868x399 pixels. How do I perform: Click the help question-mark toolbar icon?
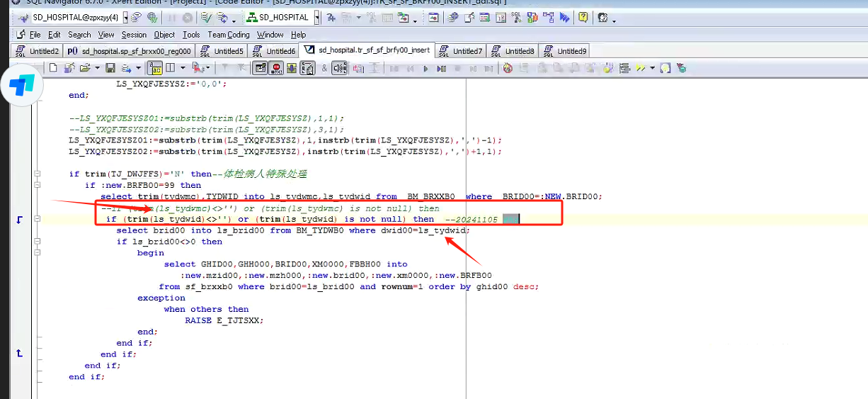583,17
